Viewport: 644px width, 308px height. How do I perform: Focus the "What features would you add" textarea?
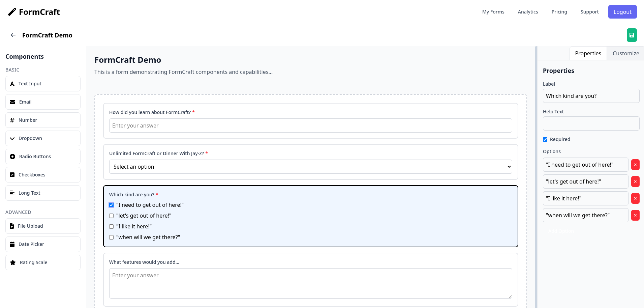click(x=310, y=283)
